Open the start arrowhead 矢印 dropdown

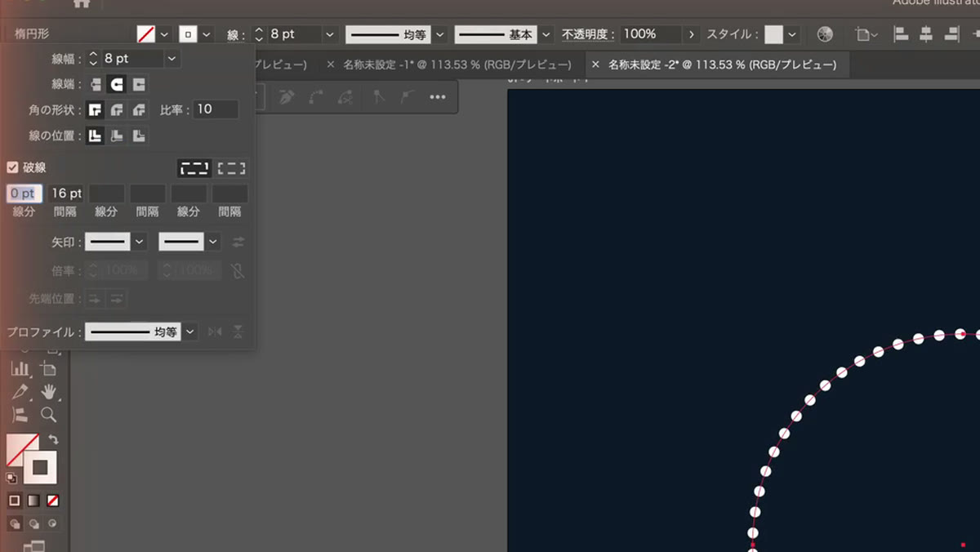[x=140, y=242]
